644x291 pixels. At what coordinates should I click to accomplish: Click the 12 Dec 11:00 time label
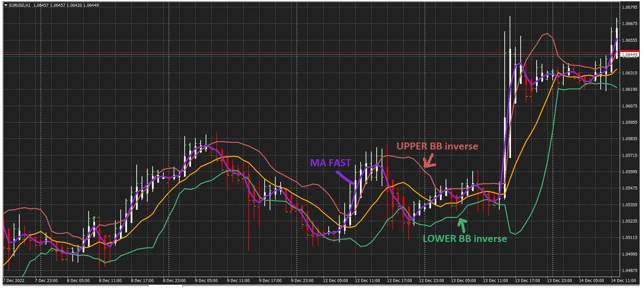pyautogui.click(x=367, y=281)
